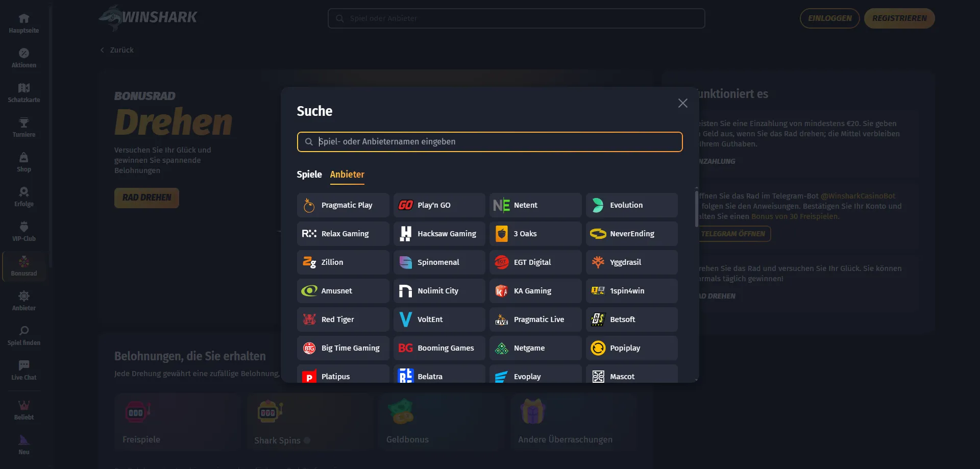The height and width of the screenshot is (469, 980).
Task: Select the Netent provider
Action: click(x=535, y=205)
